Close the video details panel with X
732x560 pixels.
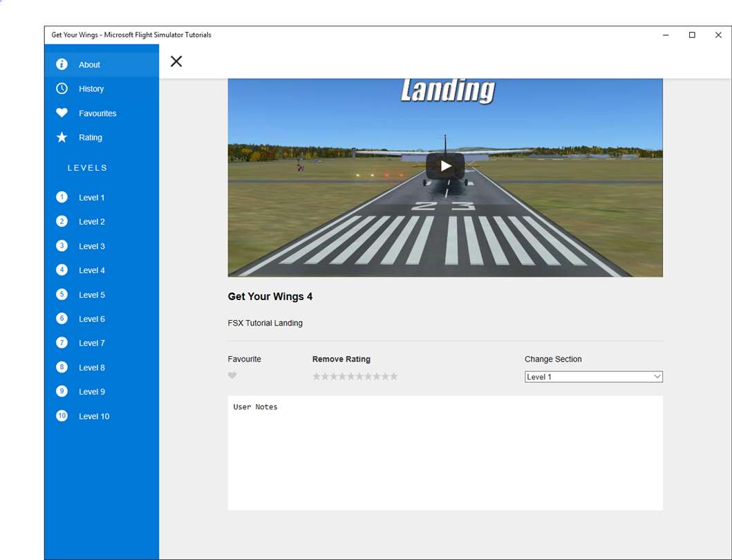176,61
